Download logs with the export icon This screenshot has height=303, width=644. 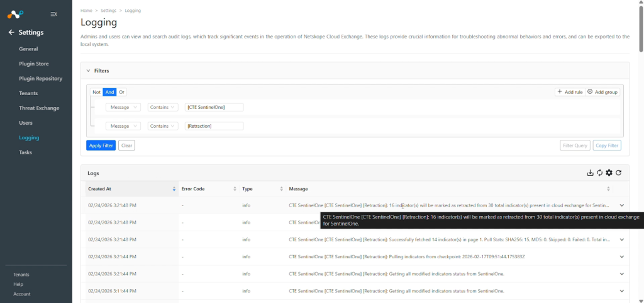click(590, 173)
